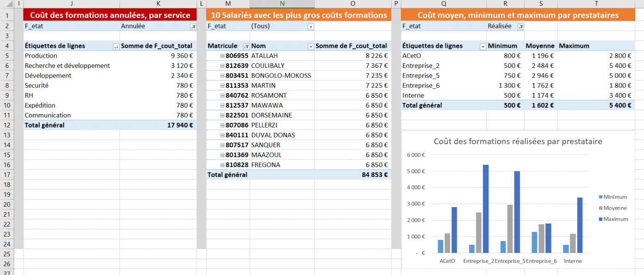This screenshot has width=644, height=275.
Task: Collapse details for matricule 806955 ATALLAH
Action: point(221,55)
